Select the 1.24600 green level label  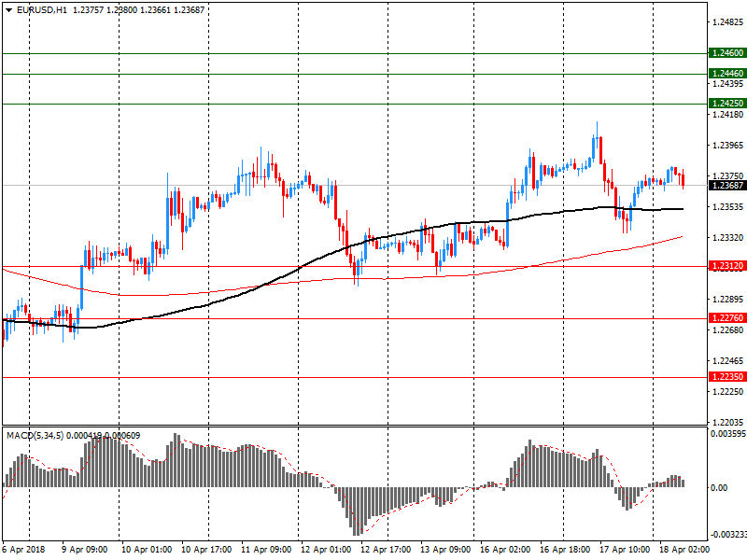click(727, 53)
